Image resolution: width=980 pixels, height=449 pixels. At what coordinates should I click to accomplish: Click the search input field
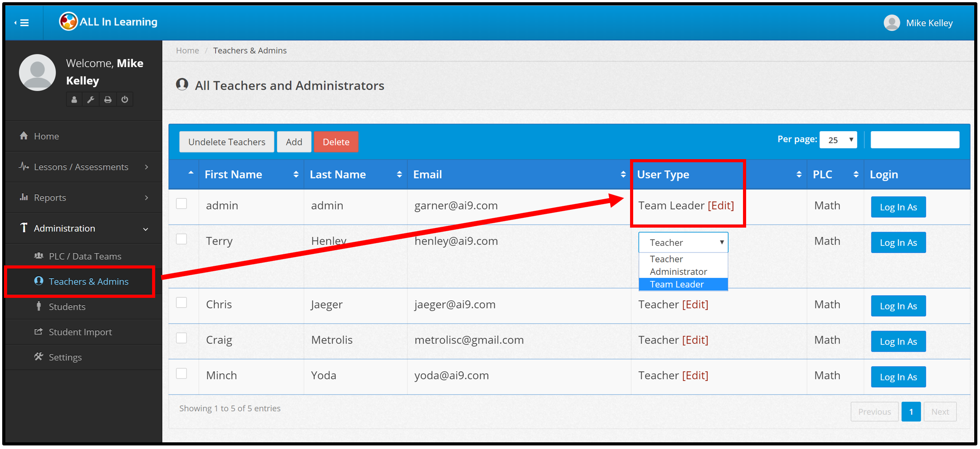pos(914,140)
